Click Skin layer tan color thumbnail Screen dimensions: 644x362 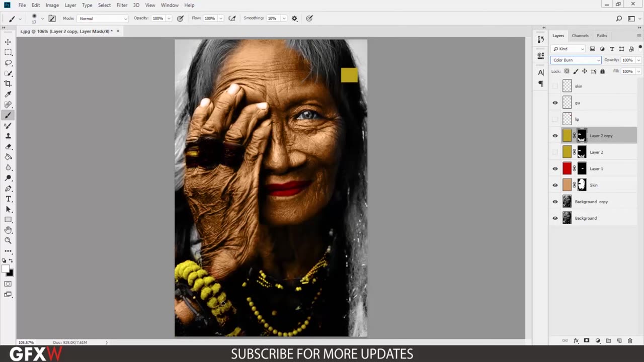(567, 185)
